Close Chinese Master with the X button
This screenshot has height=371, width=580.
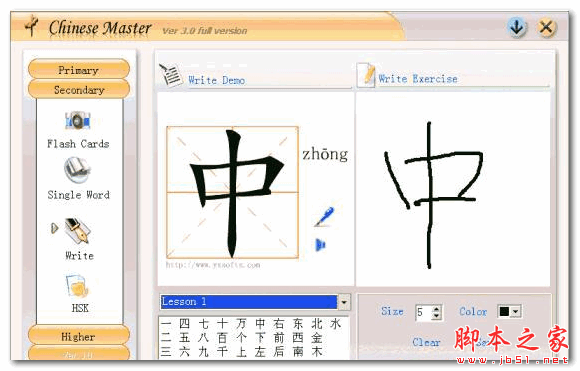tap(546, 27)
